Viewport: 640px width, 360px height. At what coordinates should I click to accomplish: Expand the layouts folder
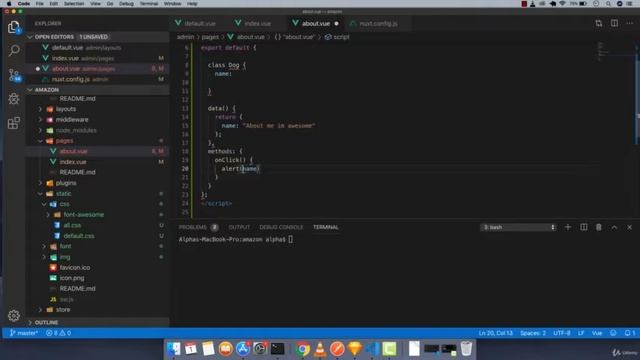[66, 109]
